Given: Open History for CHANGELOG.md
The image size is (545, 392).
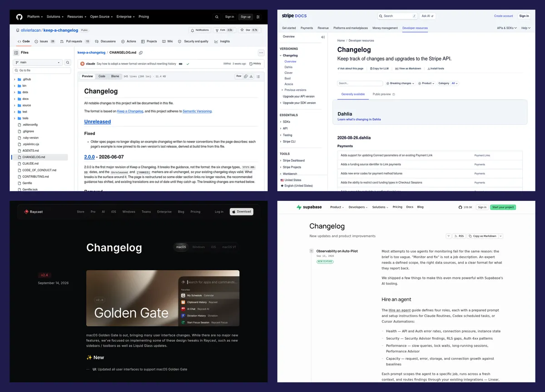Looking at the screenshot, I should [x=255, y=64].
